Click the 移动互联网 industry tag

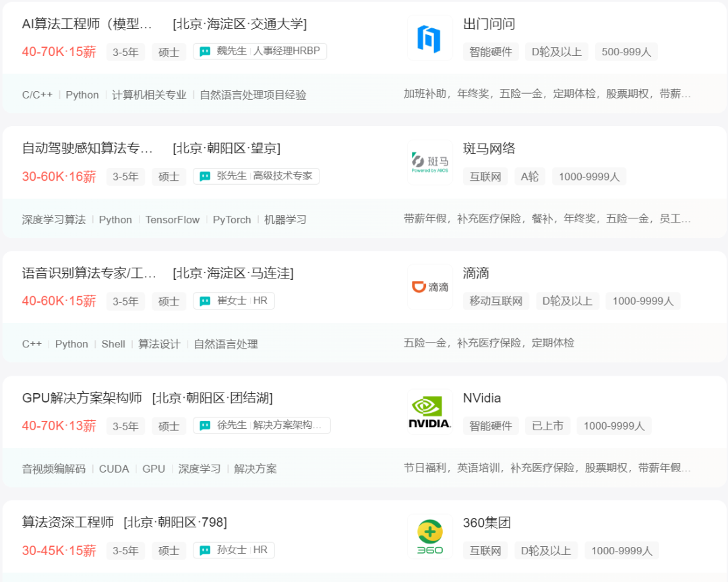click(x=496, y=301)
